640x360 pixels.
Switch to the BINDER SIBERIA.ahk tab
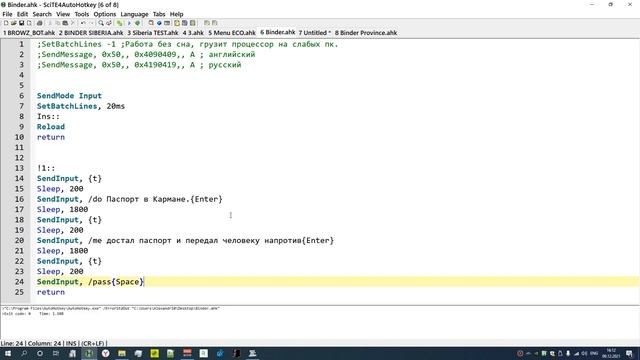point(91,33)
